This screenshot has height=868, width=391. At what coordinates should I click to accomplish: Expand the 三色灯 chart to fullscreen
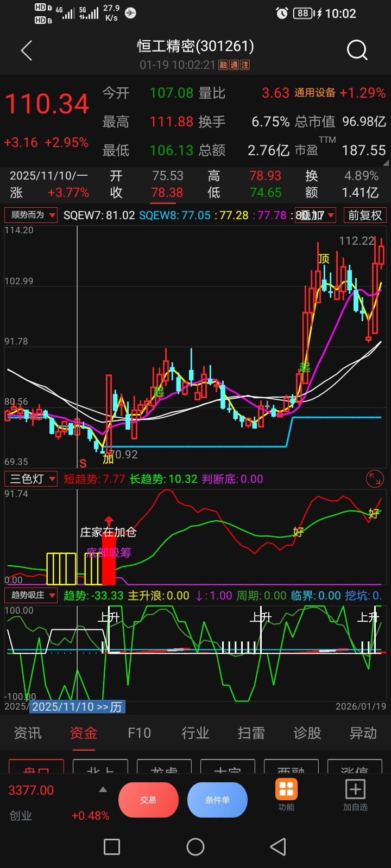(375, 478)
